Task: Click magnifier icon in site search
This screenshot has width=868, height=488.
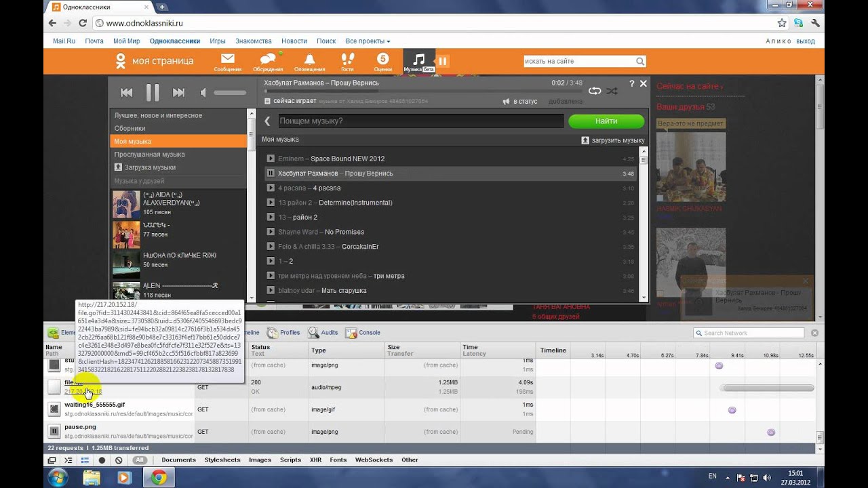Action: [x=640, y=61]
